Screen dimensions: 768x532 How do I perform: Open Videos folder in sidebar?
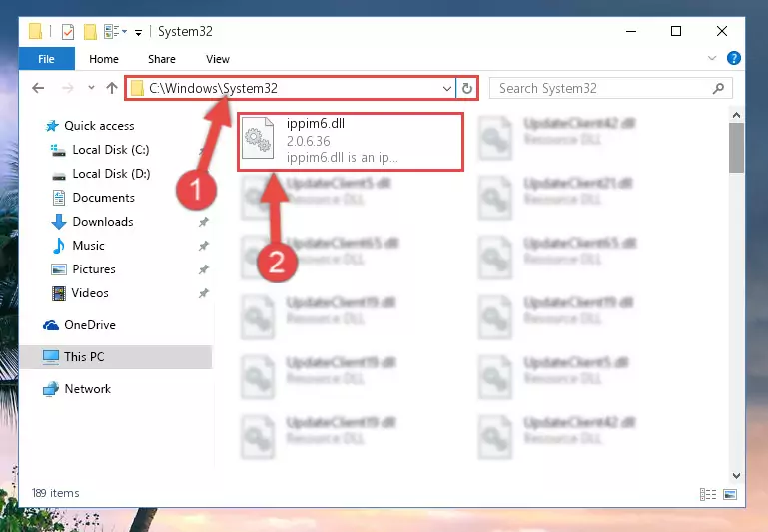[90, 293]
